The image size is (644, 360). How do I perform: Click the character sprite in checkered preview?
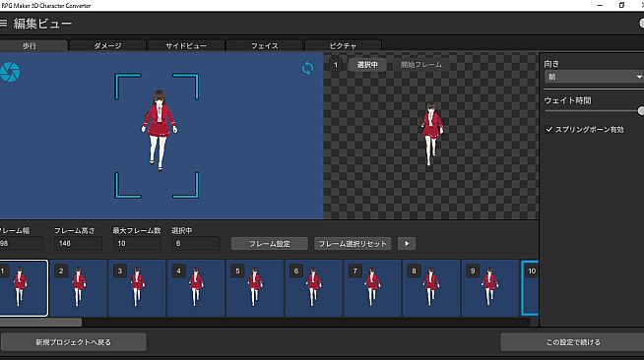point(431,134)
